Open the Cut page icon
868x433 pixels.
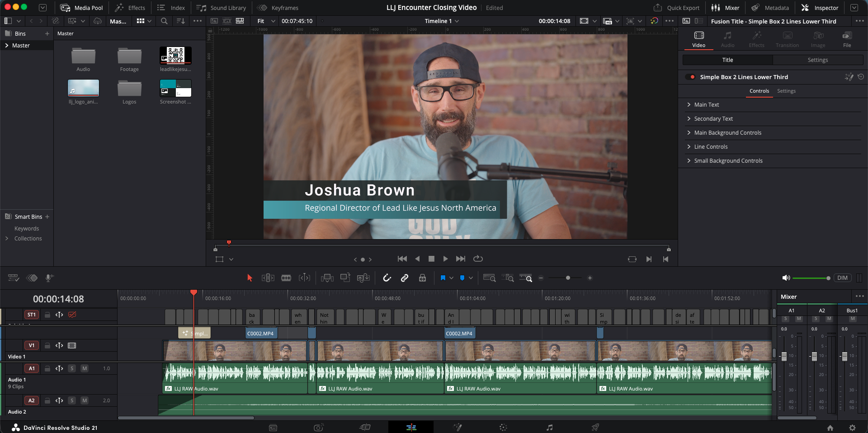(365, 428)
